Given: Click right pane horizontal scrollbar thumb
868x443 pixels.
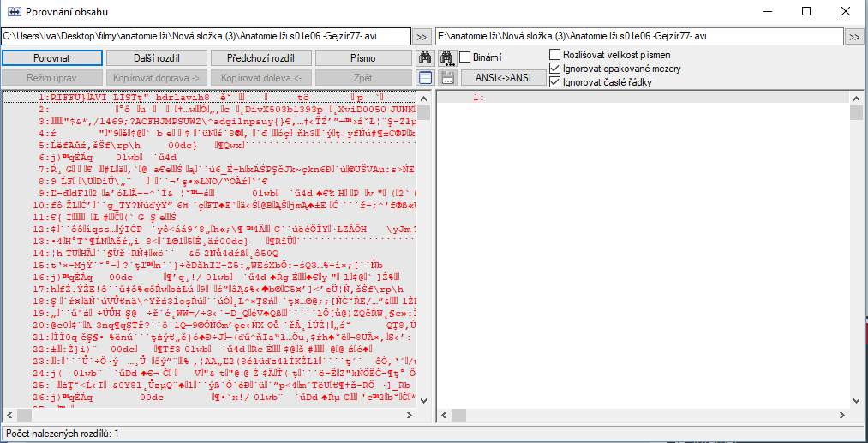Looking at the screenshot, I should pyautogui.click(x=458, y=414).
